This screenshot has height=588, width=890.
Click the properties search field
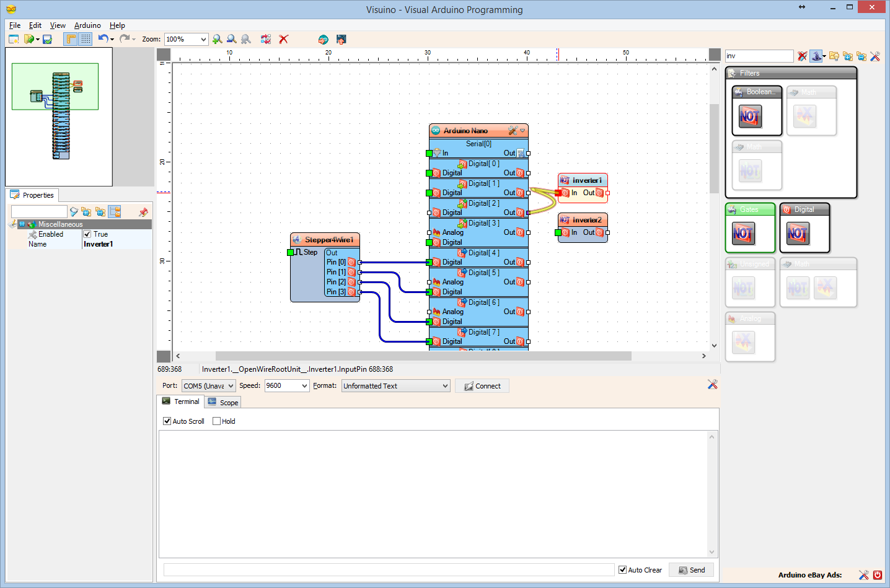coord(39,212)
